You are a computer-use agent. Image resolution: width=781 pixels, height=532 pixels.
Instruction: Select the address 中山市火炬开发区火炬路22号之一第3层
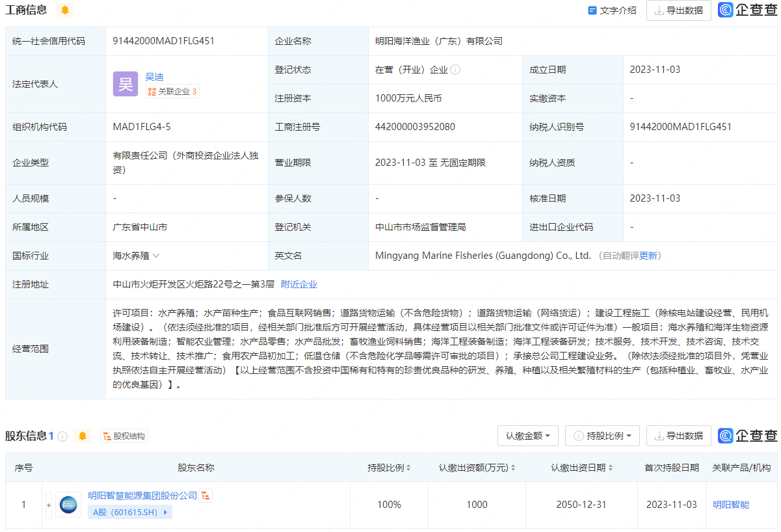pos(194,284)
